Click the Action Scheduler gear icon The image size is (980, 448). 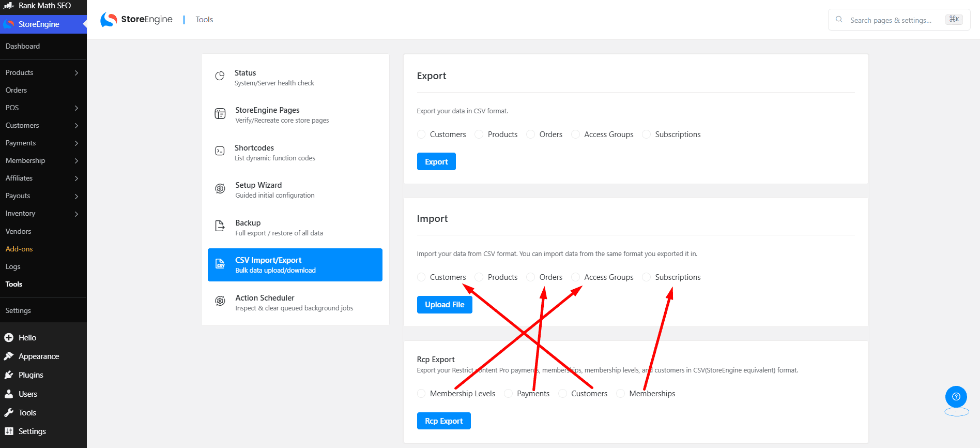coord(220,301)
